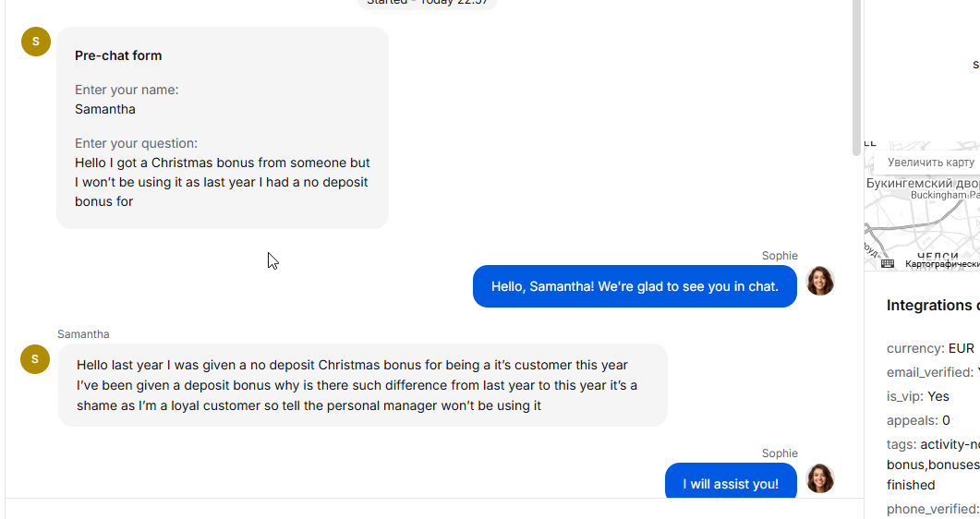Screen dimensions: 980x519
Task: Click Samantha's avatar beside her long message
Action: pos(35,359)
